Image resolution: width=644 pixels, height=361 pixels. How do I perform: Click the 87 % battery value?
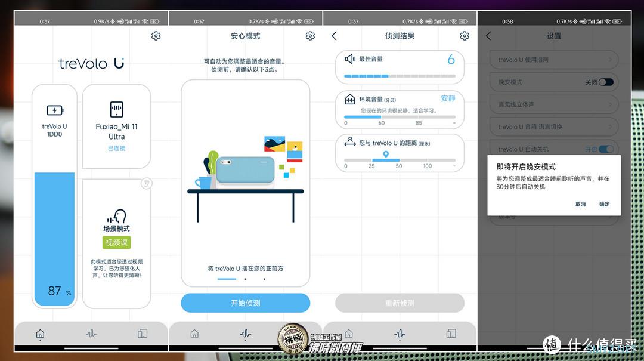pos(59,291)
